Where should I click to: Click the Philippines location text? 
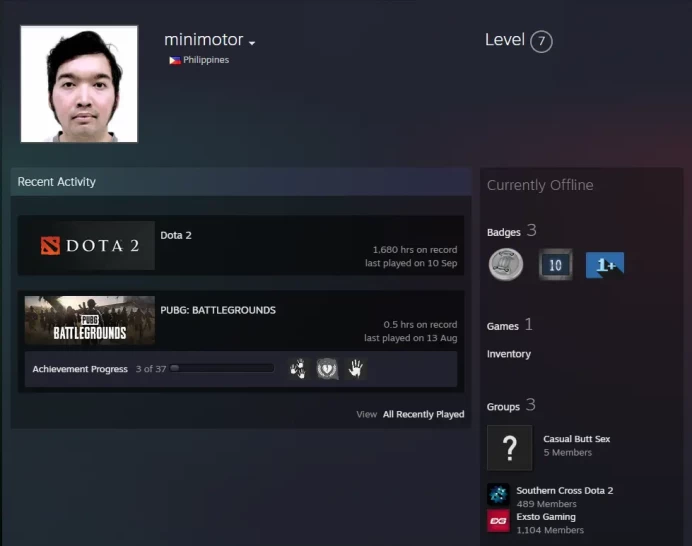pyautogui.click(x=206, y=60)
